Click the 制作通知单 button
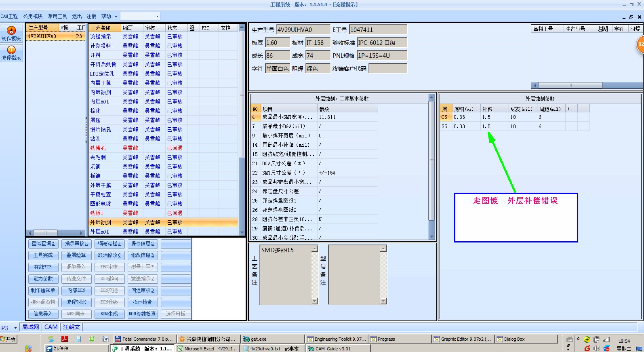The height and width of the screenshot is (352, 644). (43, 291)
